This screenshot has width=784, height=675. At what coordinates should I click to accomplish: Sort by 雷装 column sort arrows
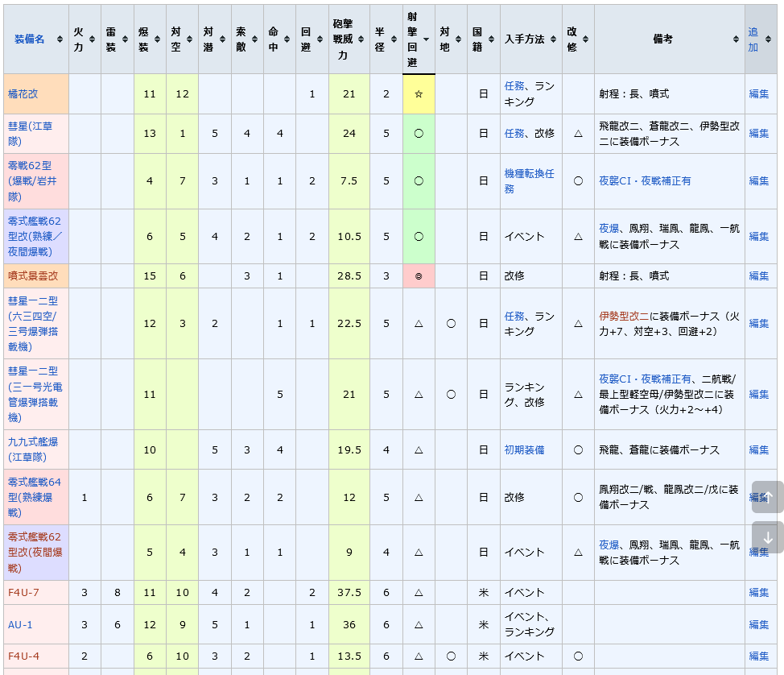(125, 39)
